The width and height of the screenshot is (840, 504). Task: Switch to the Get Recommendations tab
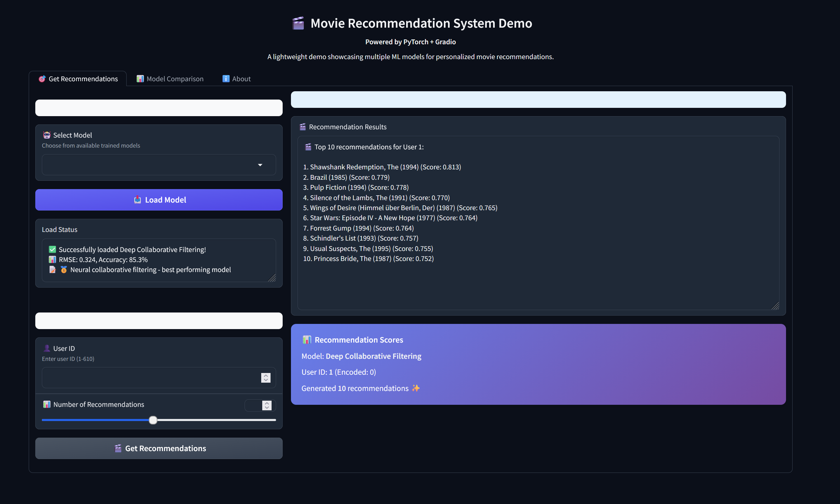pyautogui.click(x=78, y=79)
